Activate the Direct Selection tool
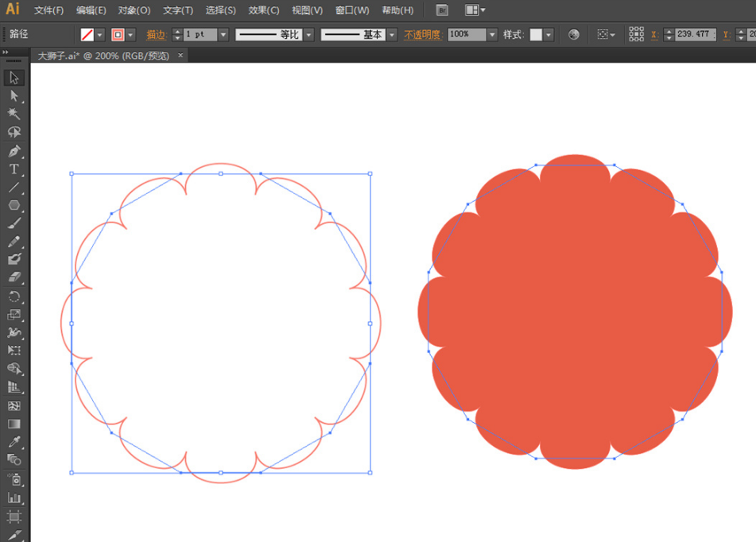The image size is (756, 542). (14, 95)
